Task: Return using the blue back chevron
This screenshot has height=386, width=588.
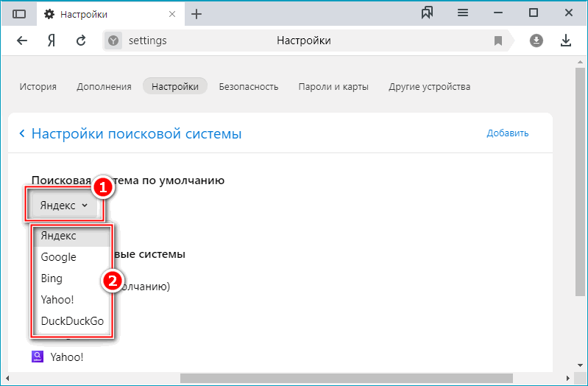Action: tap(22, 133)
